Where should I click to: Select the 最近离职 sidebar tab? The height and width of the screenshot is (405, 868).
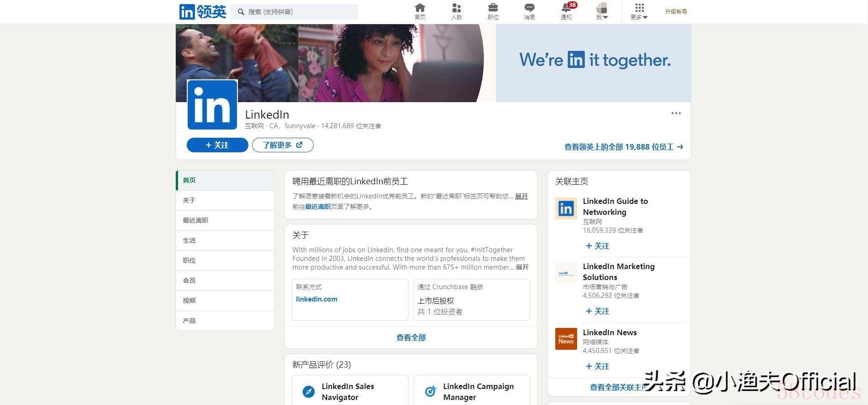225,220
